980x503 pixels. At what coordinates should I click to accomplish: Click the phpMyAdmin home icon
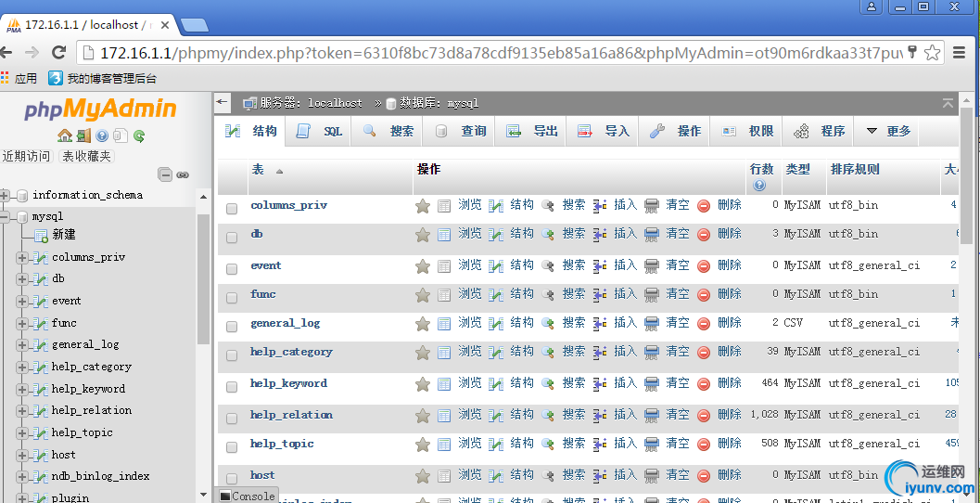64,135
